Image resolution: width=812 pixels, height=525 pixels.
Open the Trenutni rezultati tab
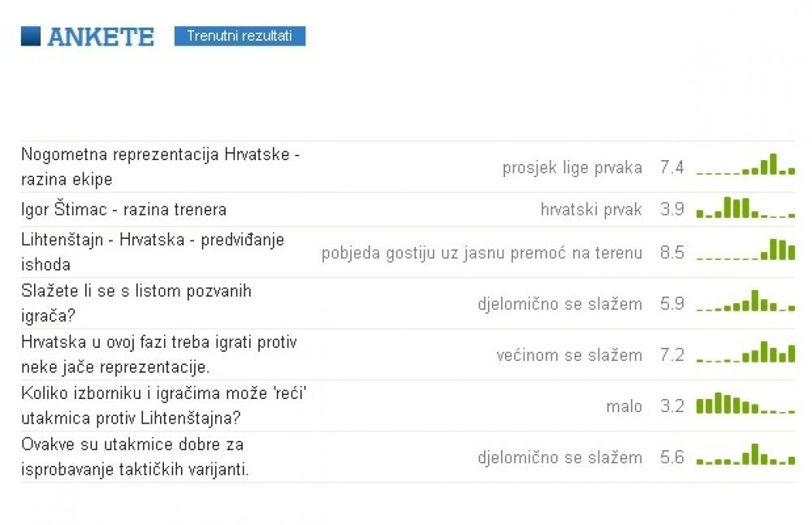[240, 36]
